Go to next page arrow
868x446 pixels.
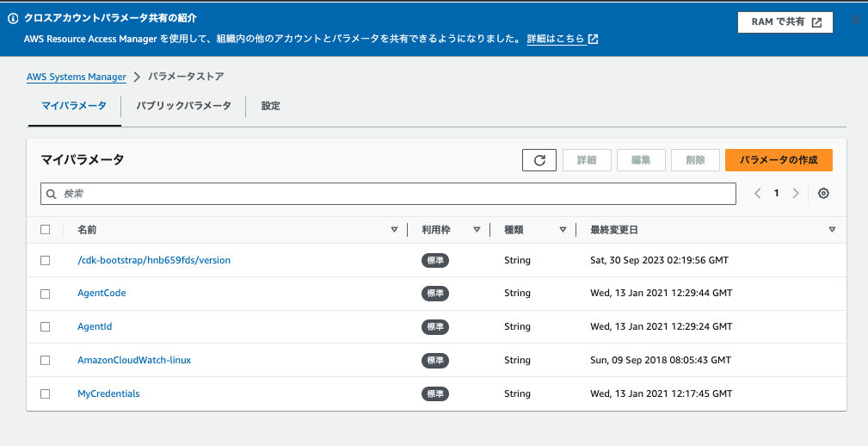(x=796, y=194)
